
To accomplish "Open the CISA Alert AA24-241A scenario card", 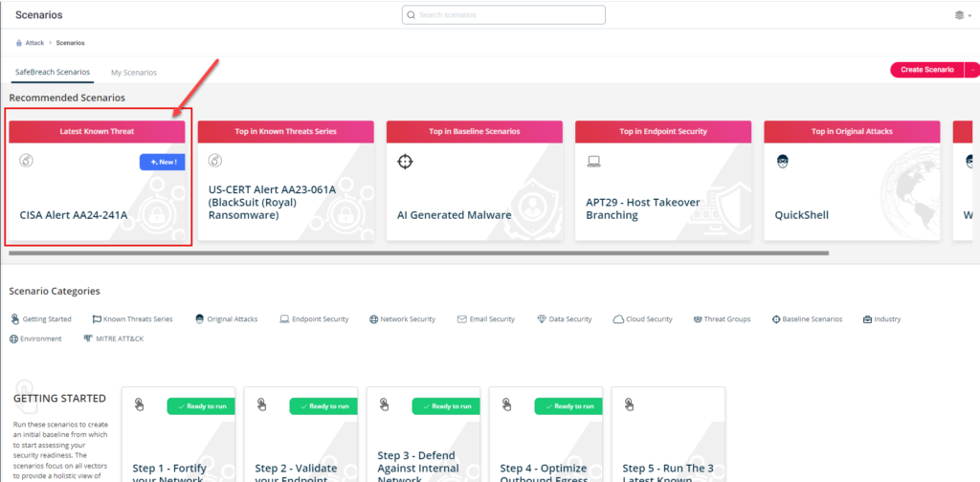I will (x=100, y=184).
